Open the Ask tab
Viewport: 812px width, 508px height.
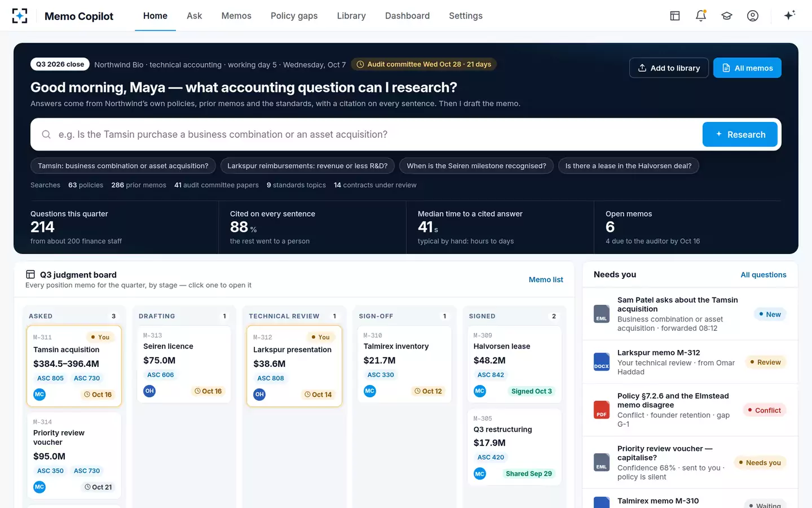tap(195, 16)
